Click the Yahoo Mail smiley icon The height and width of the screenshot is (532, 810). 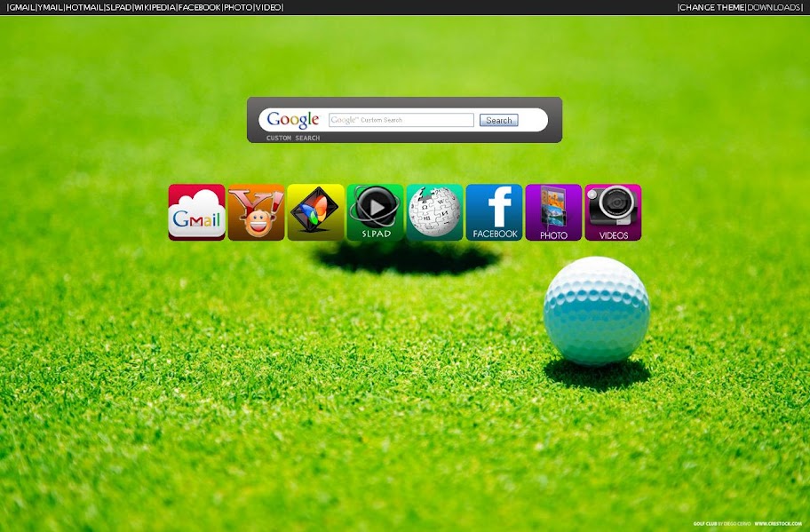[256, 212]
